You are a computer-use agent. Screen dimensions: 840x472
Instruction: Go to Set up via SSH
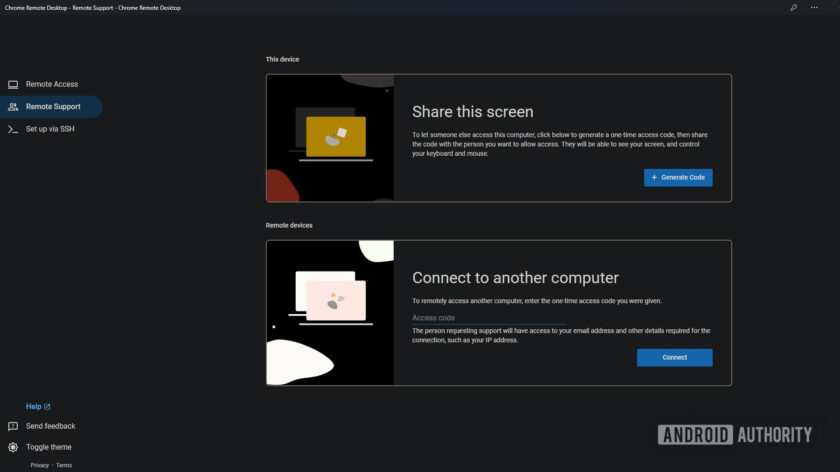[51, 129]
